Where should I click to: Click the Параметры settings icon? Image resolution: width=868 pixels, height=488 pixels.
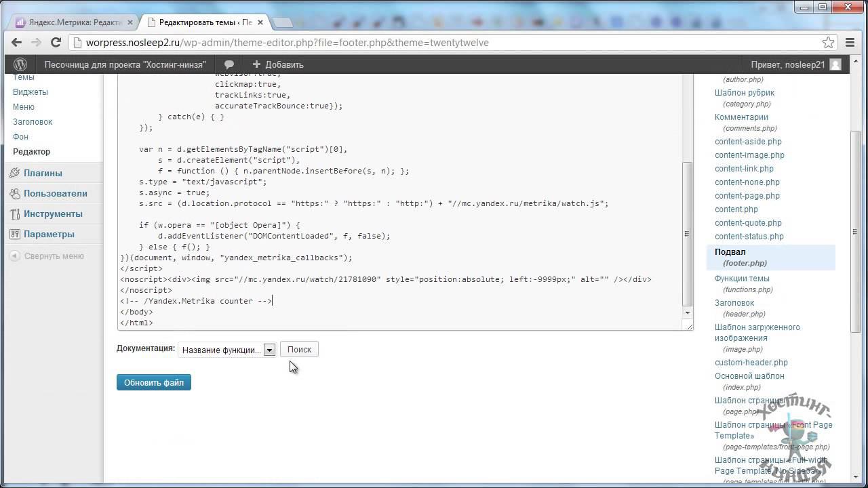click(15, 234)
